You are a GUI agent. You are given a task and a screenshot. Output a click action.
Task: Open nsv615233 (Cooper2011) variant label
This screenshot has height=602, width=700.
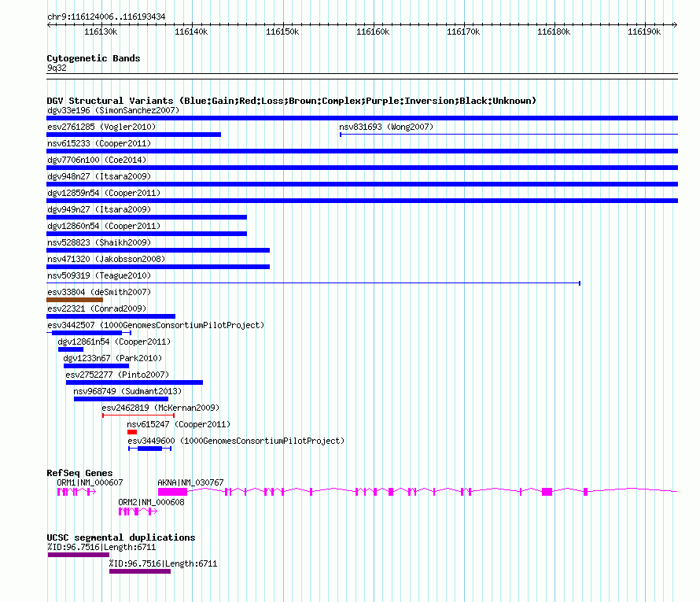click(99, 143)
